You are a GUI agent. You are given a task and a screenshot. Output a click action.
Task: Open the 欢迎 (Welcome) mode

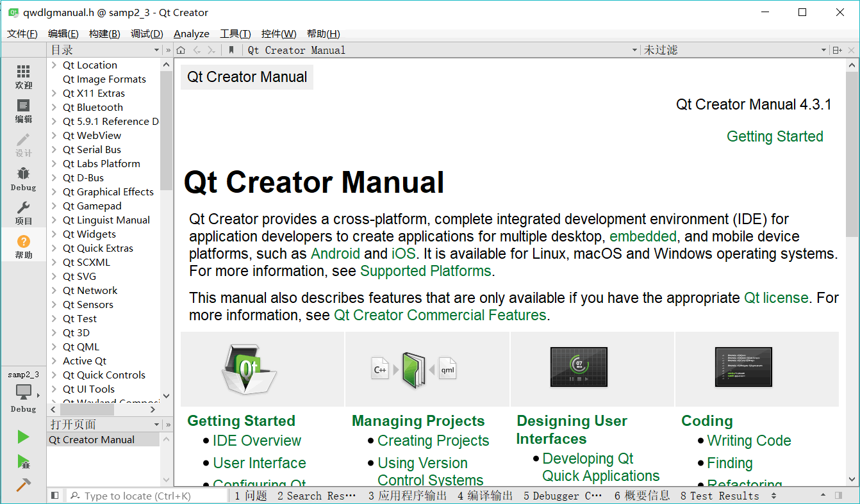pos(23,77)
